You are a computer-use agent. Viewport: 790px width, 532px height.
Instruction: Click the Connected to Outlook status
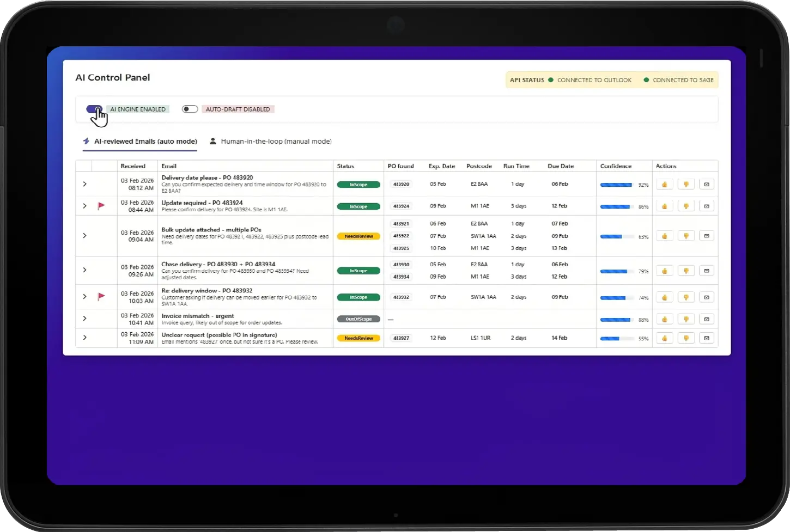click(590, 80)
